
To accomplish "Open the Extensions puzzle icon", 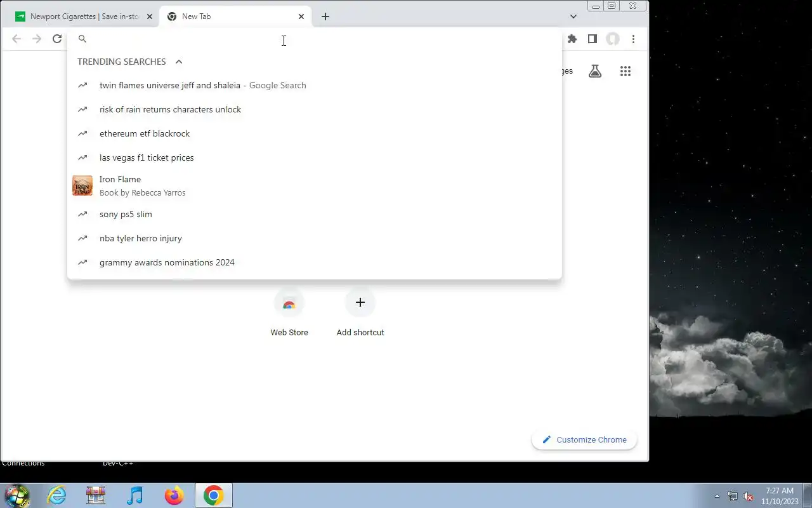I will click(x=572, y=39).
